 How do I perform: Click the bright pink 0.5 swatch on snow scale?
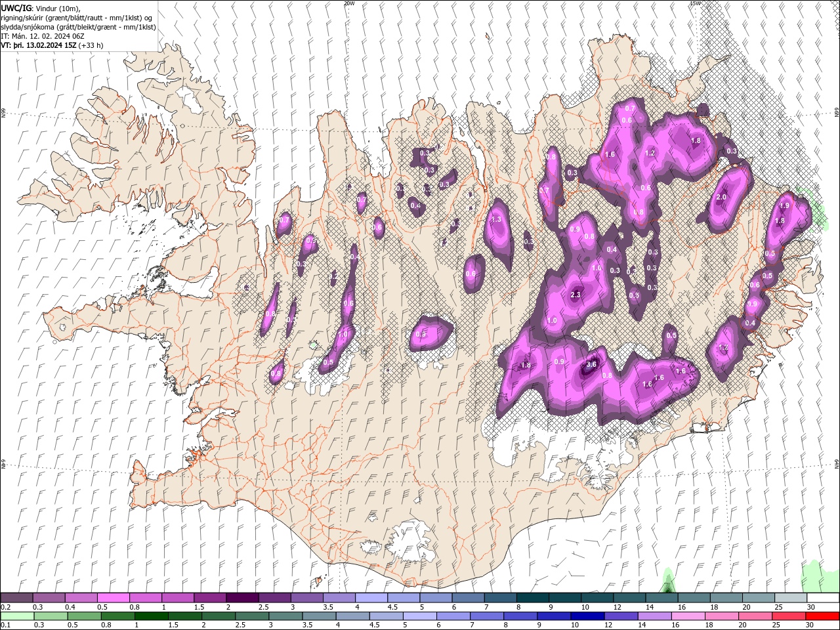tap(113, 598)
